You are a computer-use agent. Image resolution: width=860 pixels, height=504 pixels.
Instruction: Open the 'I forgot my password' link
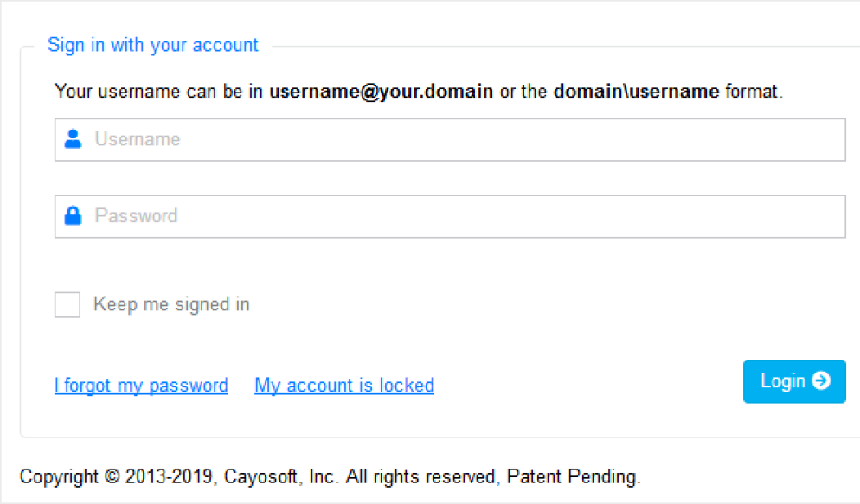(142, 386)
